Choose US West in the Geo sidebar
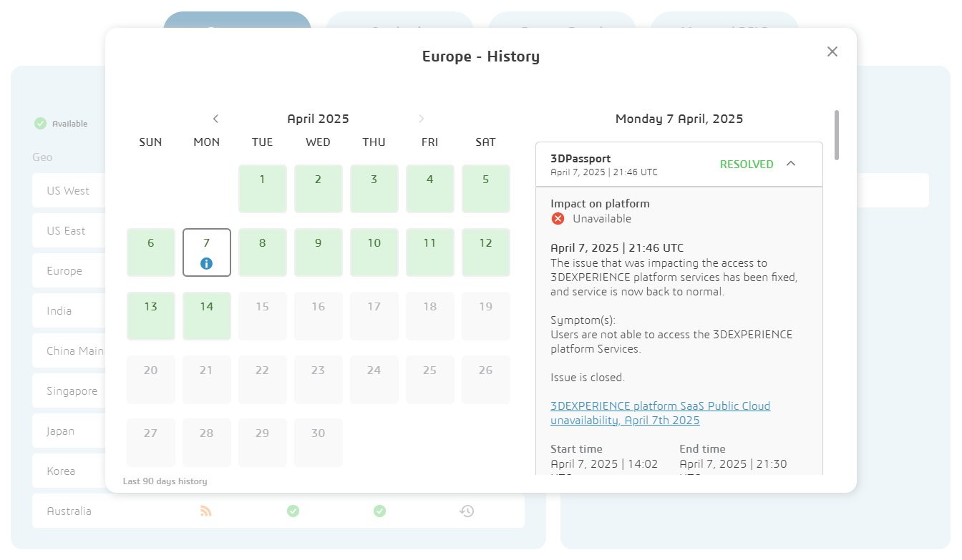 coord(69,190)
